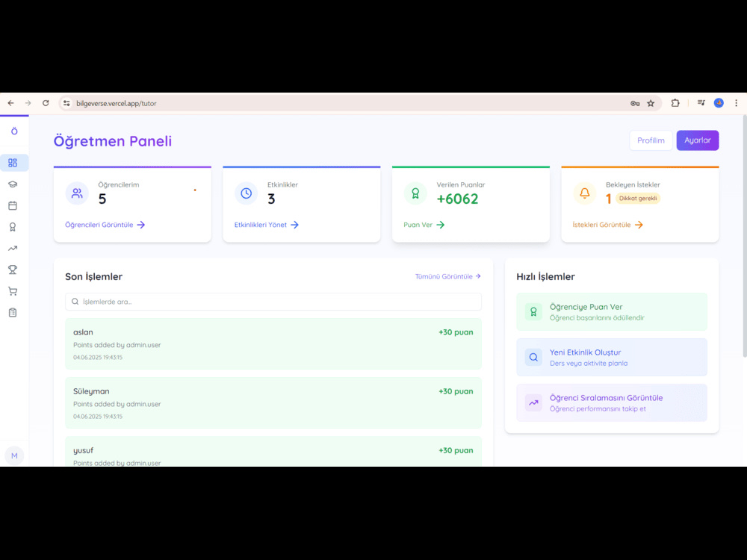747x560 pixels.
Task: Click the +30 puan value in Süleyman row
Action: (456, 391)
